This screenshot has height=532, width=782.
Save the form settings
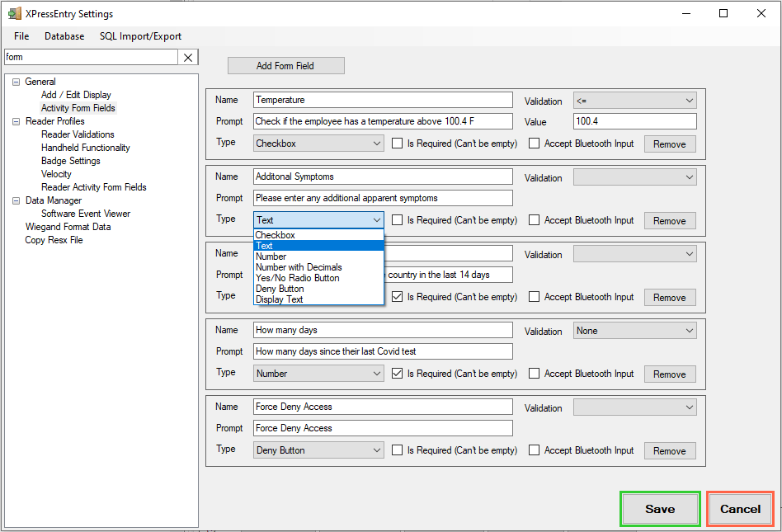[660, 509]
